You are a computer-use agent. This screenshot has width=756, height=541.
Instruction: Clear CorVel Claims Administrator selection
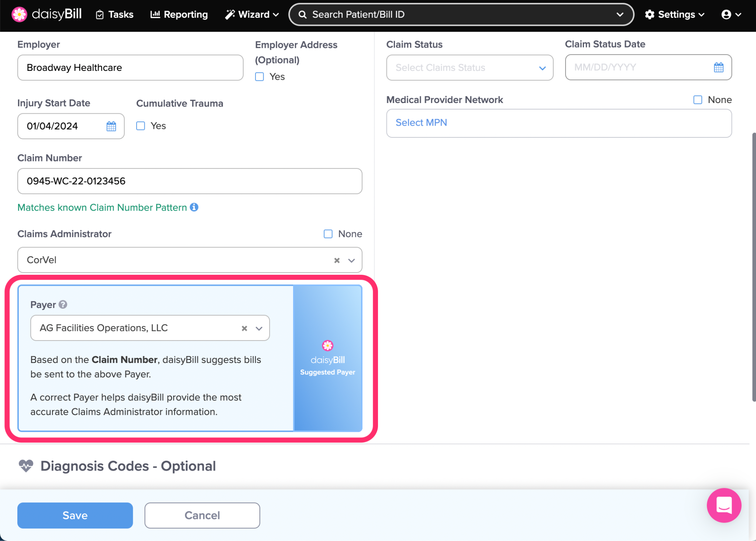tap(337, 260)
